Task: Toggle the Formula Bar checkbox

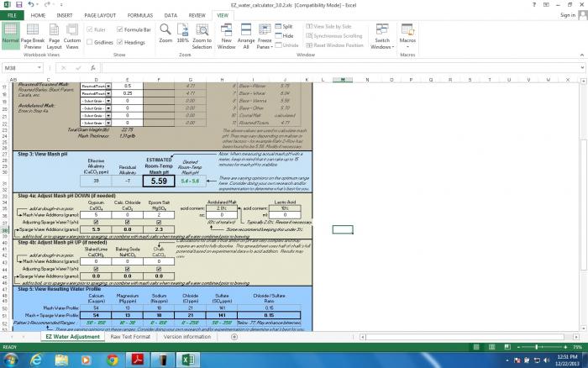Action: point(119,29)
